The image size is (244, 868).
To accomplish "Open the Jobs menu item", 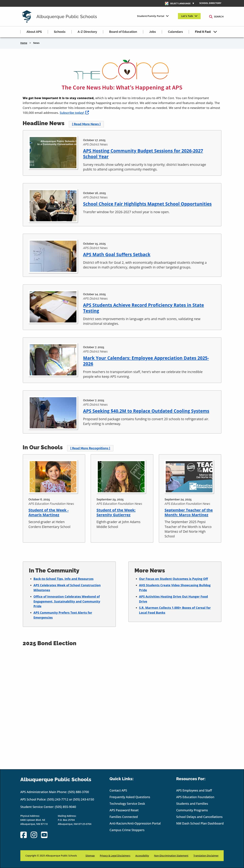I will 152,32.
